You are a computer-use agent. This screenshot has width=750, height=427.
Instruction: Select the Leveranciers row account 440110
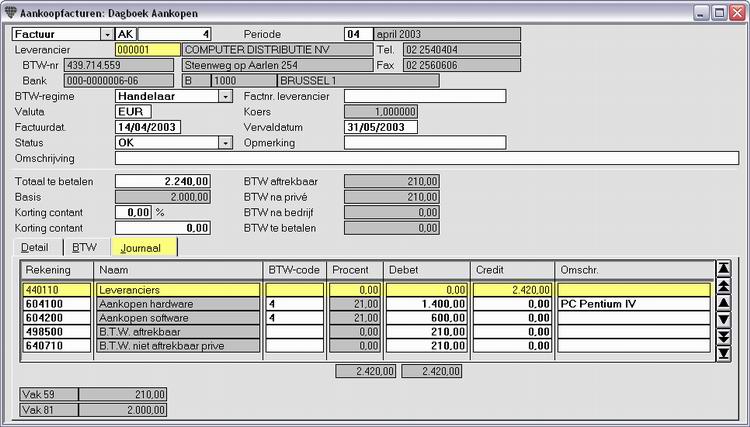(x=56, y=289)
